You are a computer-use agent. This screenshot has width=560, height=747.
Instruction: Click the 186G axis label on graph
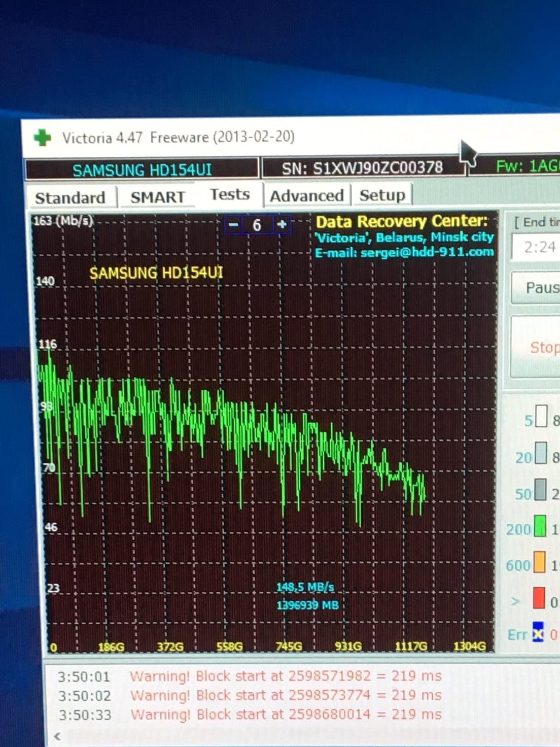pos(111,647)
